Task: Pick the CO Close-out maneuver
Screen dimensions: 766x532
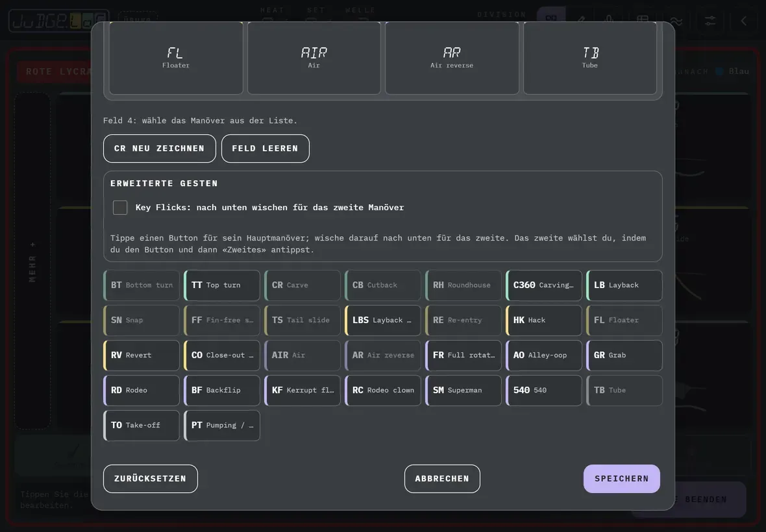Action: (222, 356)
